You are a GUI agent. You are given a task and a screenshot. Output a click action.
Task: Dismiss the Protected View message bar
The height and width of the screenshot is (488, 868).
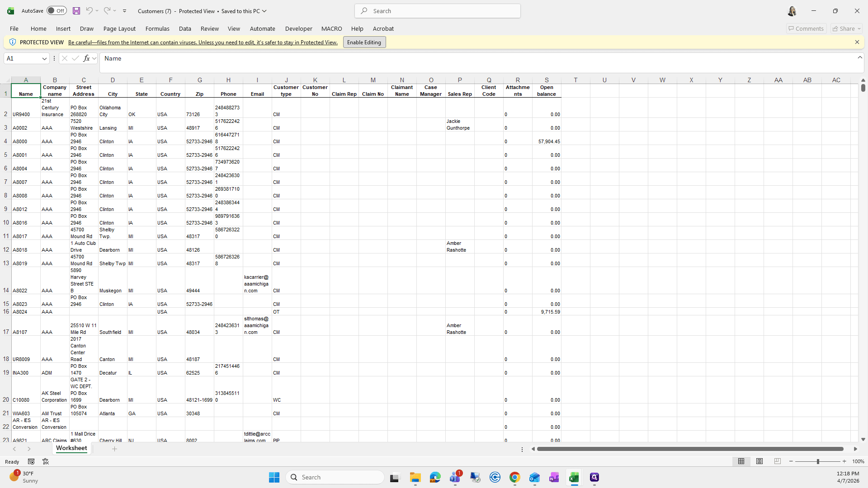(857, 42)
